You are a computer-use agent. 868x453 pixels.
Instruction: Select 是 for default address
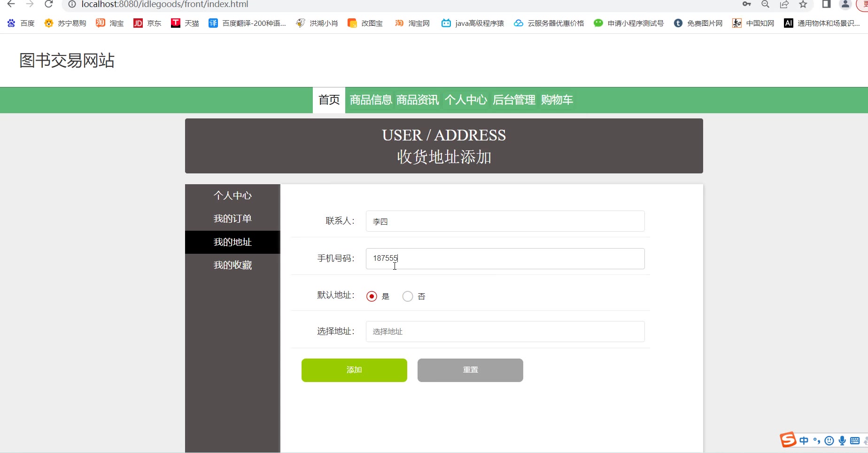(372, 297)
